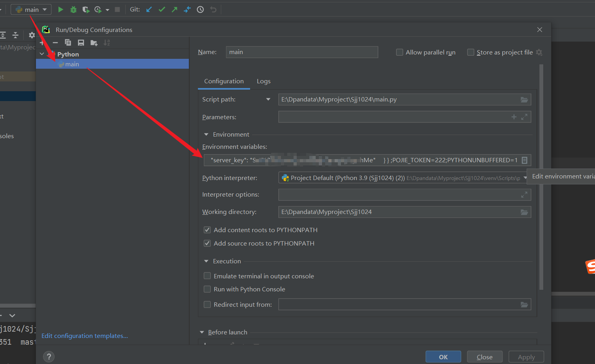
Task: Click inside the Parameters input field
Action: [x=395, y=116]
